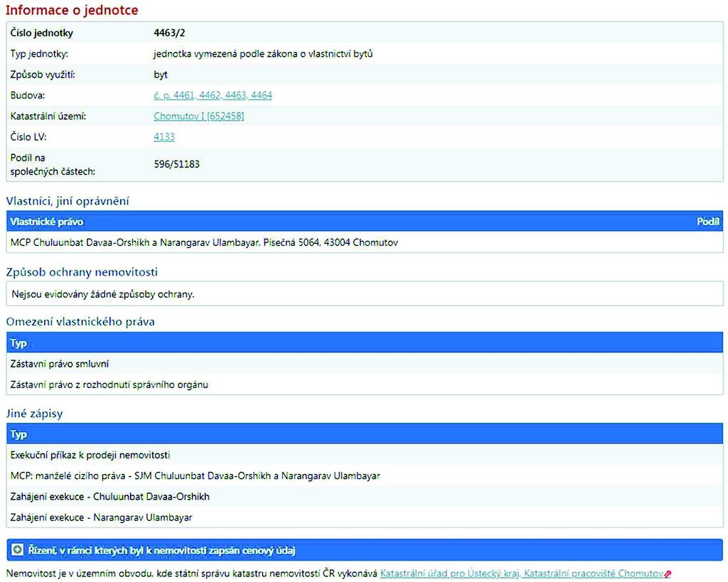Click 'Zahájení exekuce - Narangarav Ulambayar' row
This screenshot has height=582, width=728.
pyautogui.click(x=365, y=517)
